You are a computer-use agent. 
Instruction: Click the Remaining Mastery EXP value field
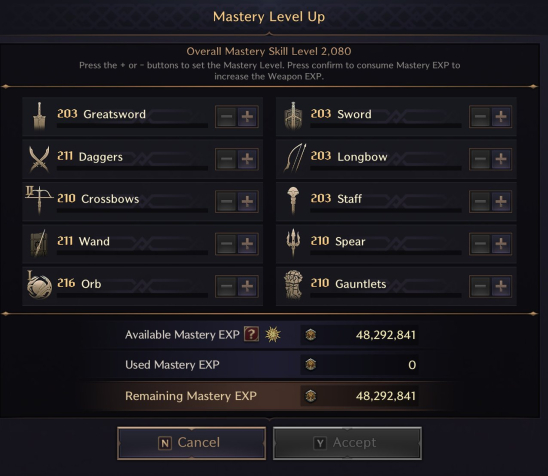(x=359, y=396)
